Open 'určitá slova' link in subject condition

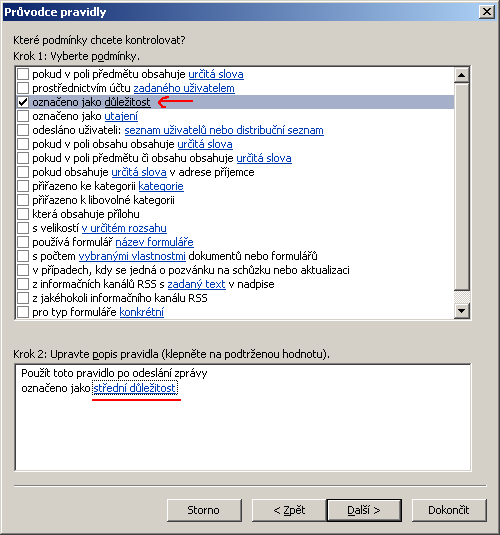(216, 74)
